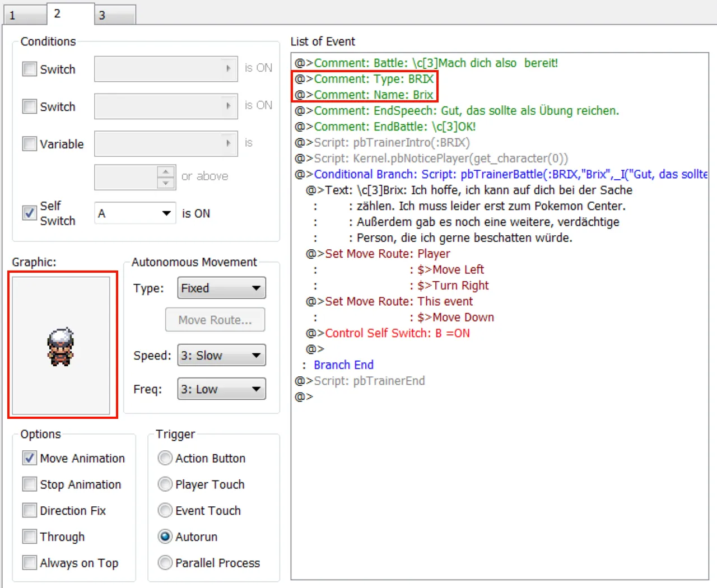717x588 pixels.
Task: Check the Always on Top option
Action: pyautogui.click(x=30, y=562)
